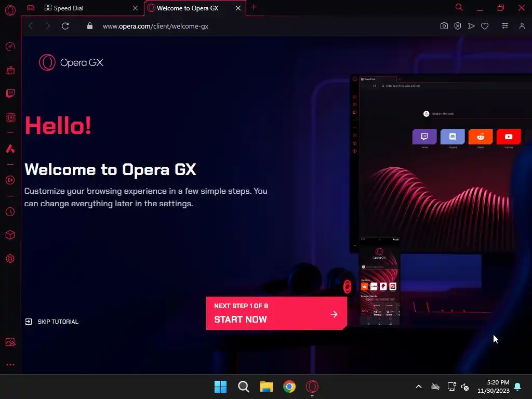Click the START NOW button
This screenshot has width=532, height=399.
click(276, 313)
